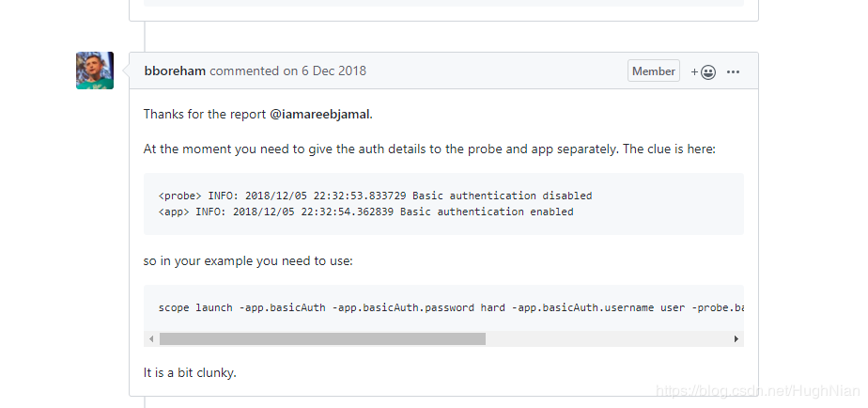Click the '<app> INFO' log line
This screenshot has width=868, height=408.
(365, 212)
